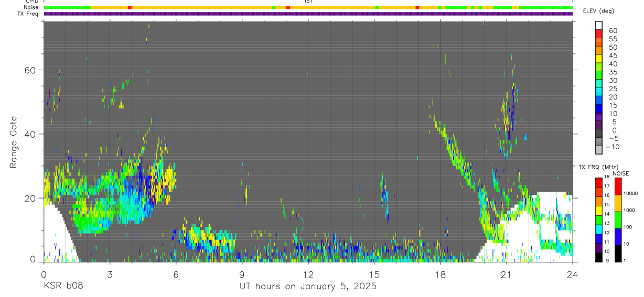Select the white top swatch of ELEV colorbar
The width and height of the screenshot is (644, 297).
coord(599,26)
